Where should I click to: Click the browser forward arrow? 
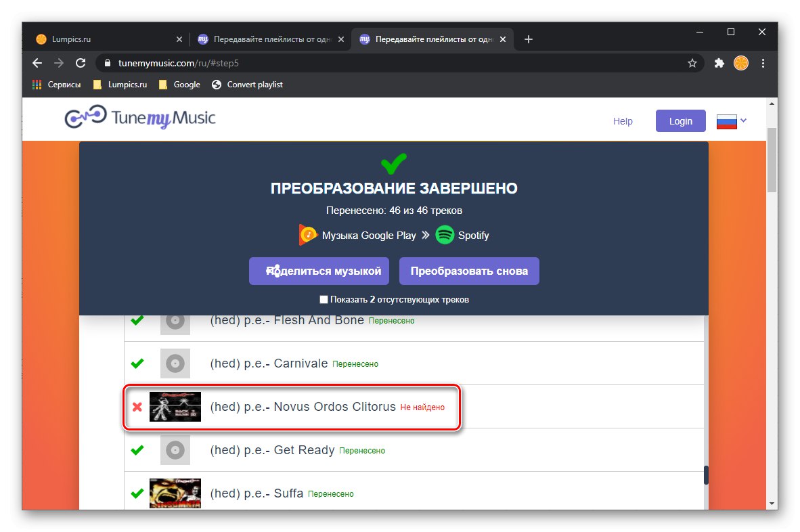click(x=59, y=63)
